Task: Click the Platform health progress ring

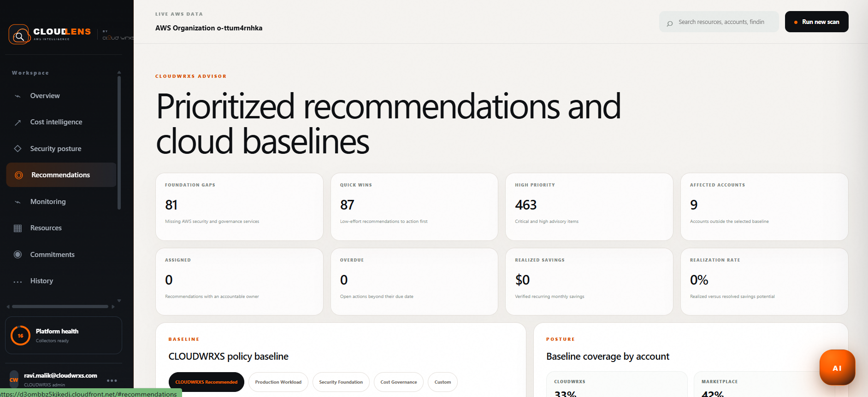Action: point(20,336)
